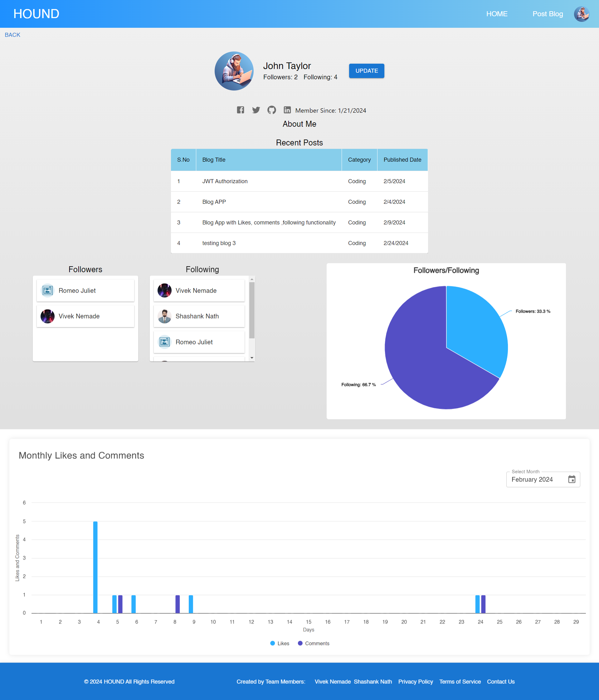Click Romeo Juliet's avatar in Followers list
Screen dimensions: 599x700
[x=48, y=291]
